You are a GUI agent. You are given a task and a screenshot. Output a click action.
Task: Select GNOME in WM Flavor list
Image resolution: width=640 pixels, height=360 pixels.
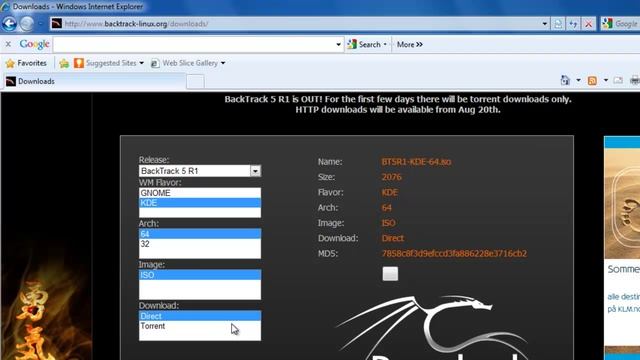[x=200, y=193]
